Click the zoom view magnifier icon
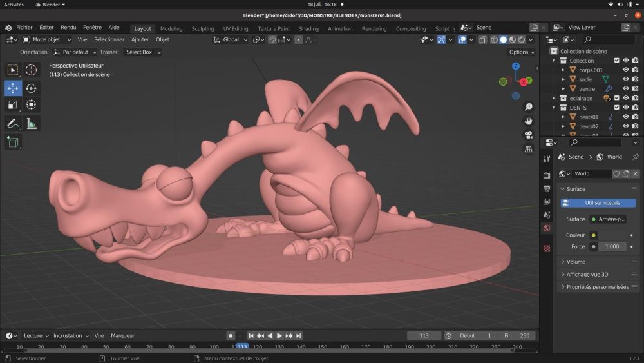The height and width of the screenshot is (363, 644). coord(529,107)
